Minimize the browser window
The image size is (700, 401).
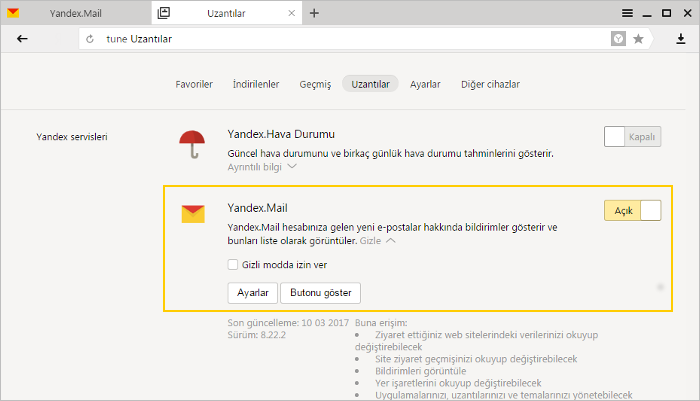647,14
